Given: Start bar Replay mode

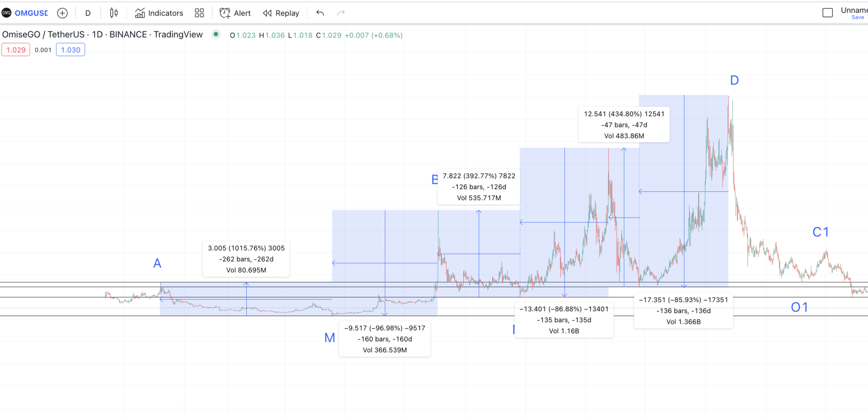Looking at the screenshot, I should tap(281, 13).
